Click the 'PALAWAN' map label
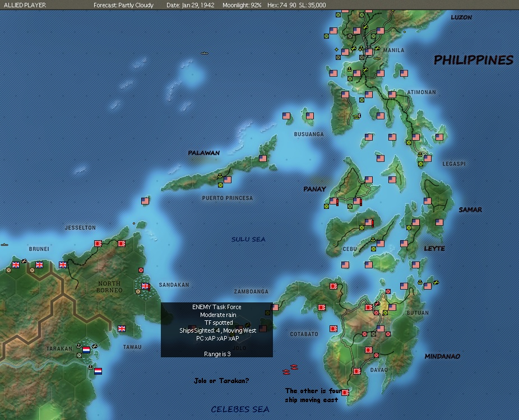The width and height of the screenshot is (519, 420). [204, 153]
